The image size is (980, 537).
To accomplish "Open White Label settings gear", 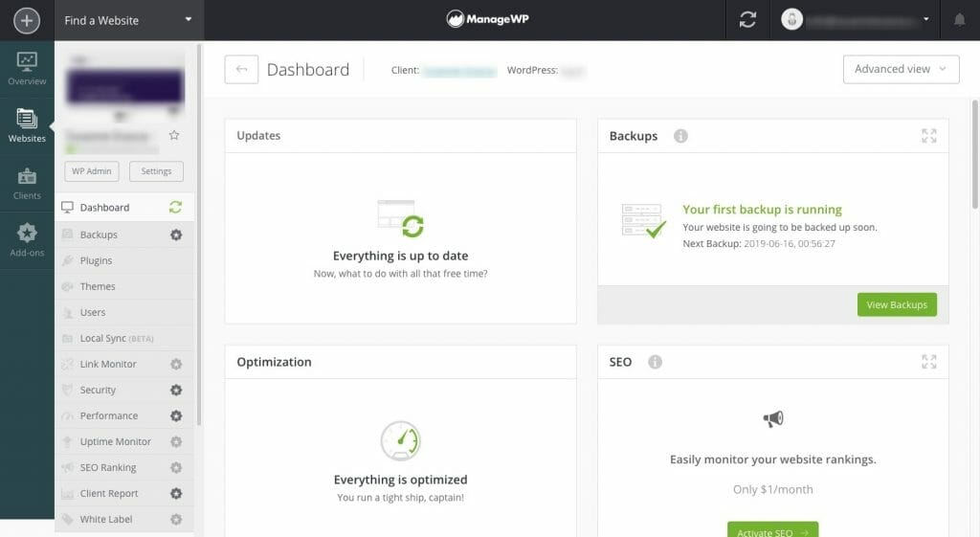I will [x=176, y=519].
